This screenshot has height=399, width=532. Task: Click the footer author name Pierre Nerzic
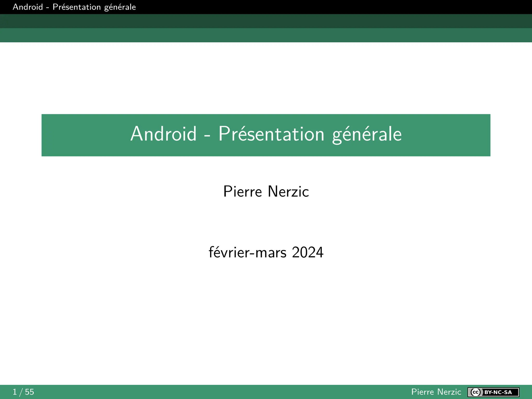pyautogui.click(x=436, y=392)
